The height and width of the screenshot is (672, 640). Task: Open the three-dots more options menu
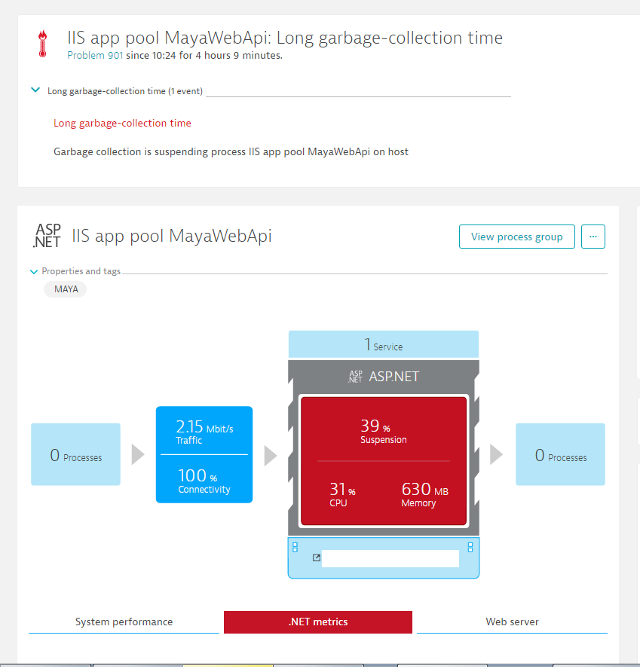click(x=593, y=237)
